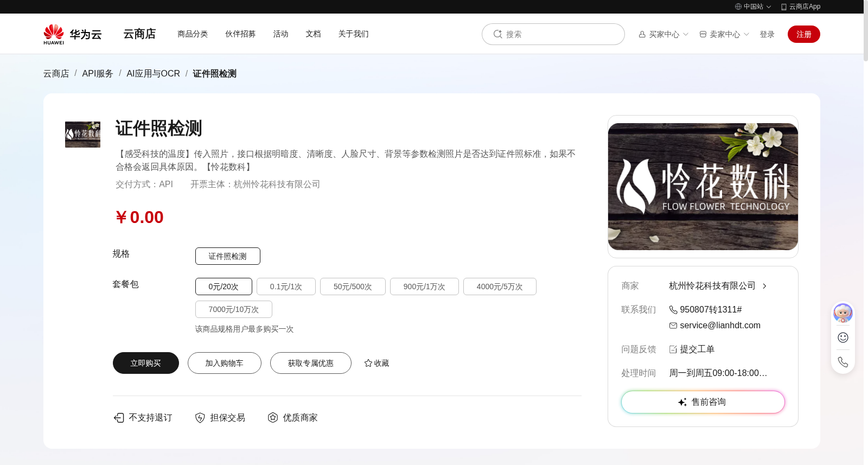Image resolution: width=868 pixels, height=465 pixels.
Task: Expand the 卖家中心 dropdown
Action: click(746, 34)
